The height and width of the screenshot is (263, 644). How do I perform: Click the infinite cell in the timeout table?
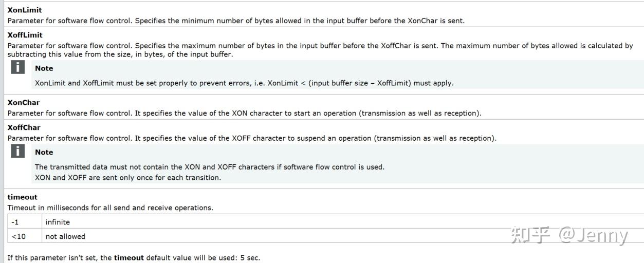[x=58, y=222]
